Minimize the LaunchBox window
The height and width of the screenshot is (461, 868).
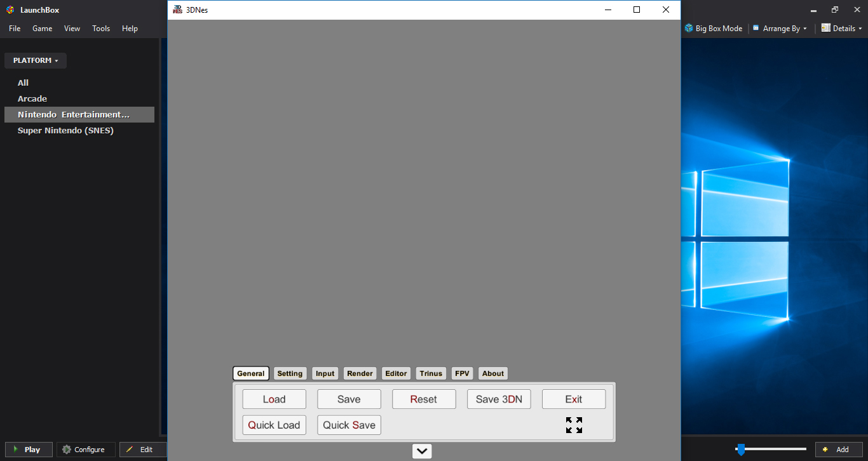pos(813,10)
